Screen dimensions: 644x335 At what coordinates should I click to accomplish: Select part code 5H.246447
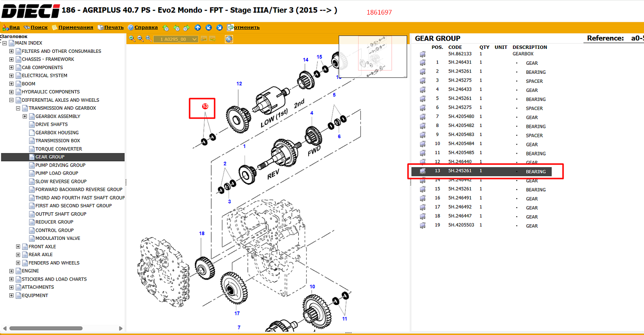pyautogui.click(x=460, y=216)
